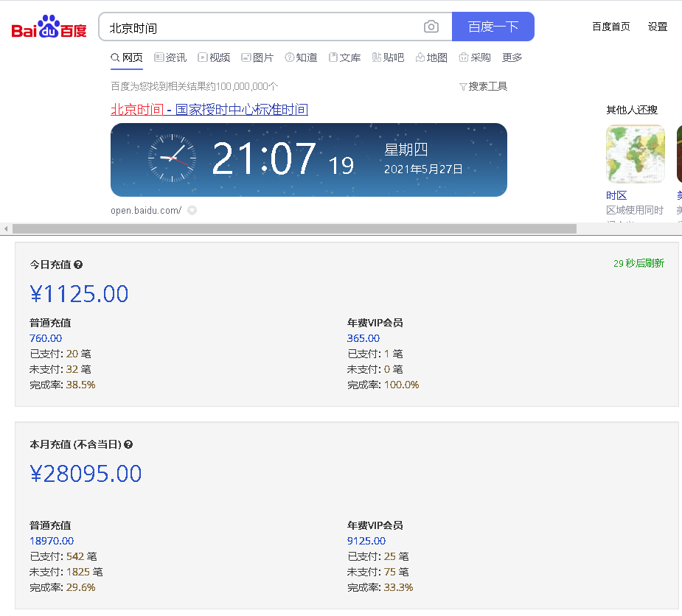Click 已支付: 25 笔 text
This screenshot has height=616, width=682.
click(x=378, y=556)
